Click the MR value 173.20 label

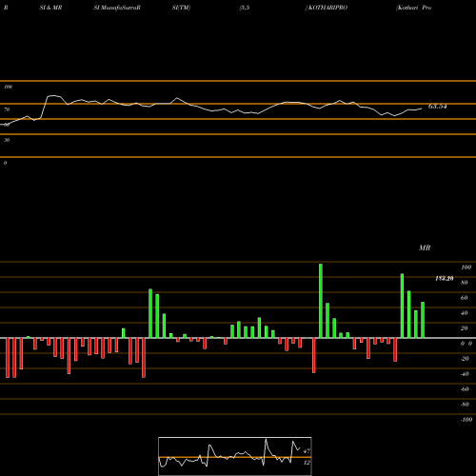(444, 279)
